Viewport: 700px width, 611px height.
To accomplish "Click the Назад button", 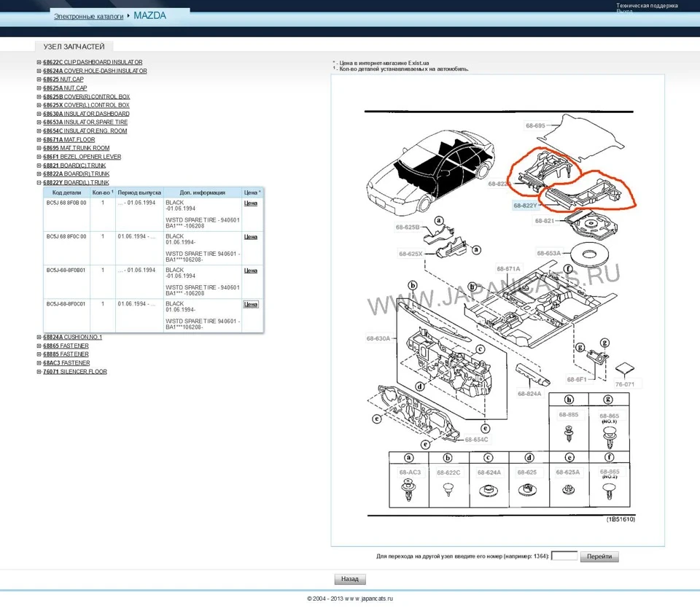I will 350,579.
